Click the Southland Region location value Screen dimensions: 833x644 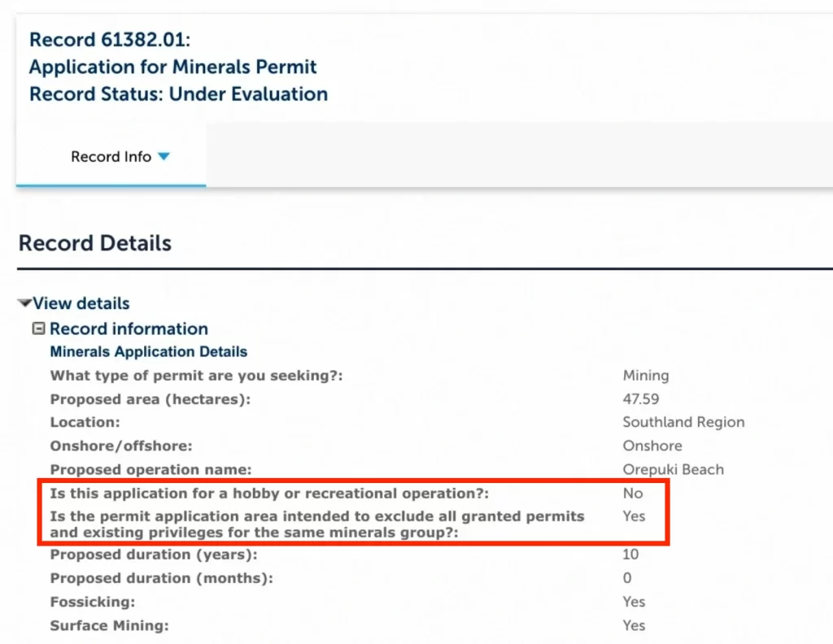[683, 422]
